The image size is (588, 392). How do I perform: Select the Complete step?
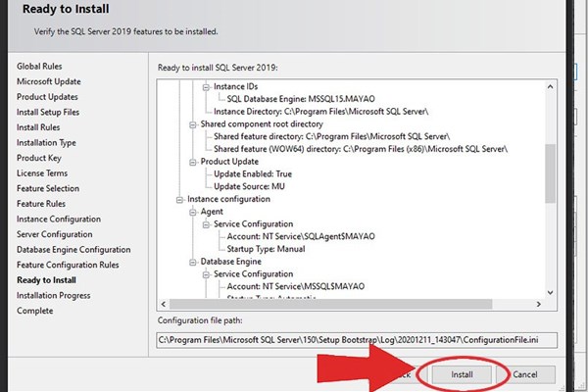coord(35,311)
